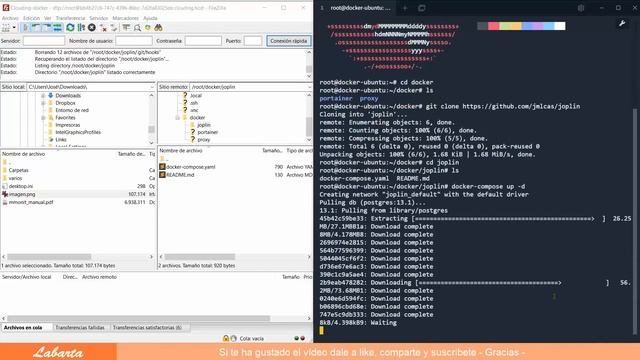Switch to Transferencias satisfactorias tab
This screenshot has width=640, height=360.
pyautogui.click(x=147, y=327)
